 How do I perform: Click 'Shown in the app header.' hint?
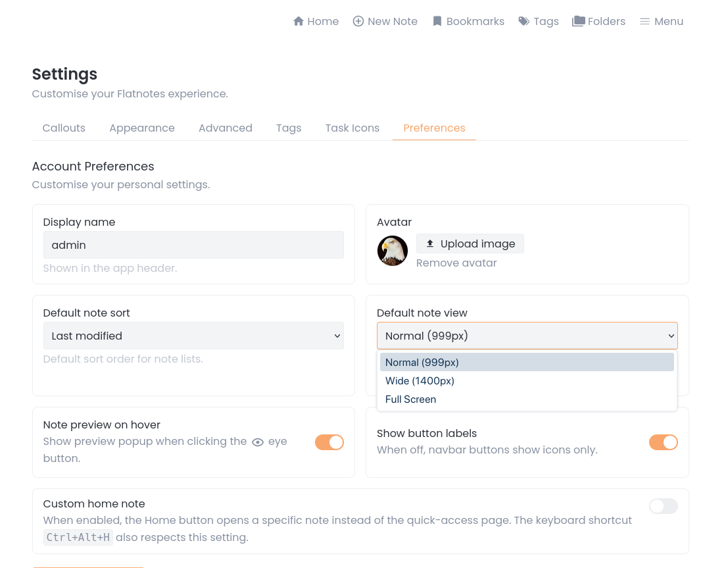(110, 268)
